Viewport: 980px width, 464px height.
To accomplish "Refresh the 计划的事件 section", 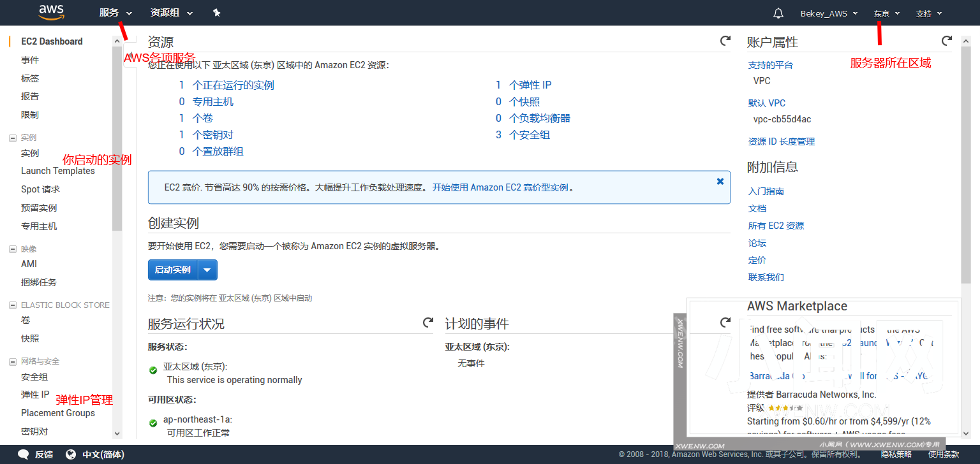I will (x=725, y=323).
